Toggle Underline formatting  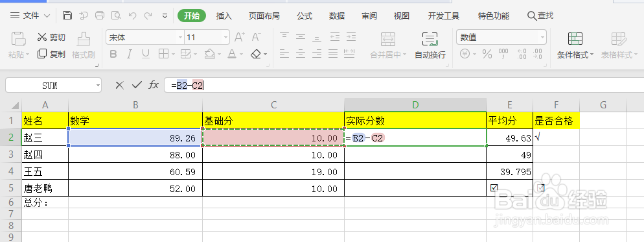[145, 54]
